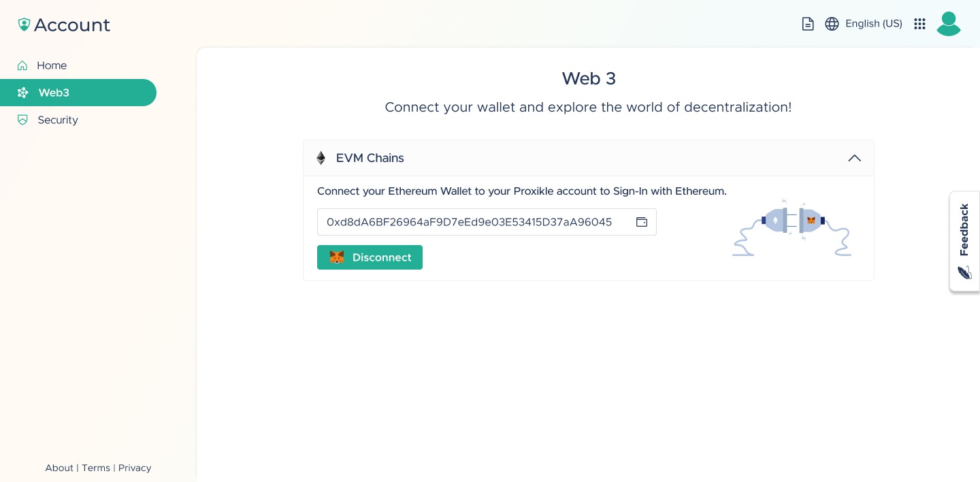Open the English (US) language selector
Screen dimensions: 980x482
point(874,24)
